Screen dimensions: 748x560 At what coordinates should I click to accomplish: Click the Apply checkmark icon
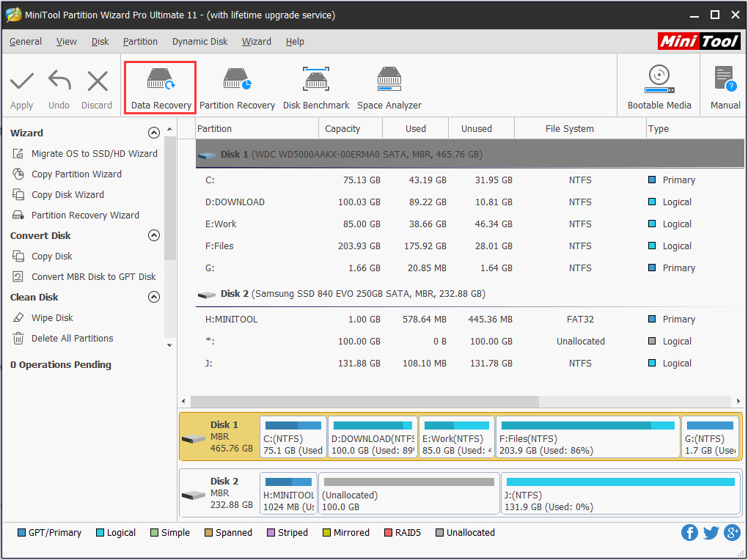22,81
